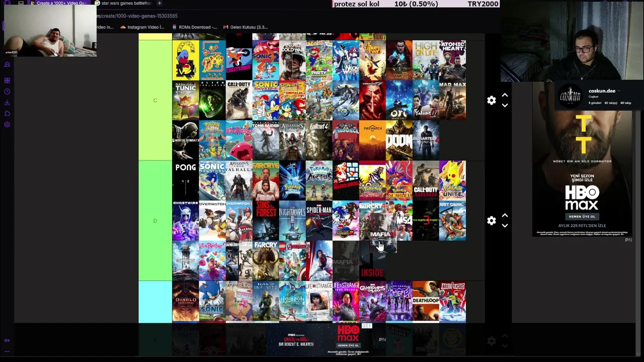
Task: Select DOOM cover
Action: click(x=399, y=141)
